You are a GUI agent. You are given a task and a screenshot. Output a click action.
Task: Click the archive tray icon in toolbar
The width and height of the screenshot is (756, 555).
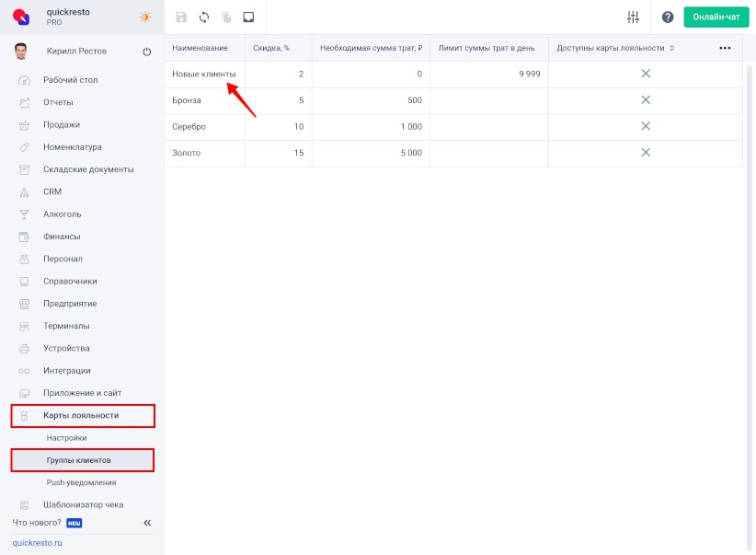[248, 17]
